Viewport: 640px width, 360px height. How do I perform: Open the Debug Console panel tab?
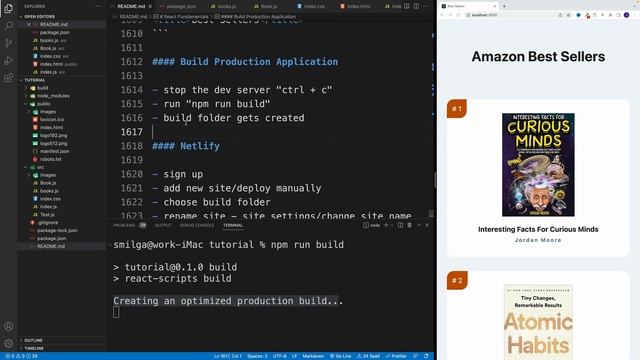197,225
